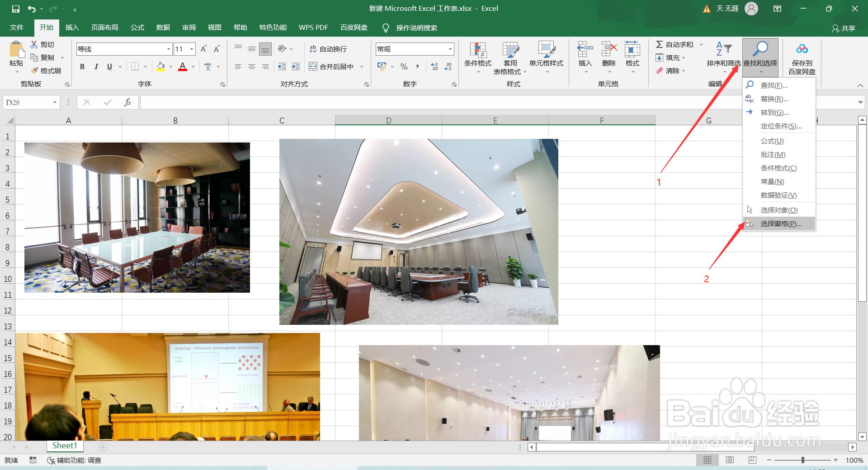Add a new sheet with plus button

pos(103,447)
